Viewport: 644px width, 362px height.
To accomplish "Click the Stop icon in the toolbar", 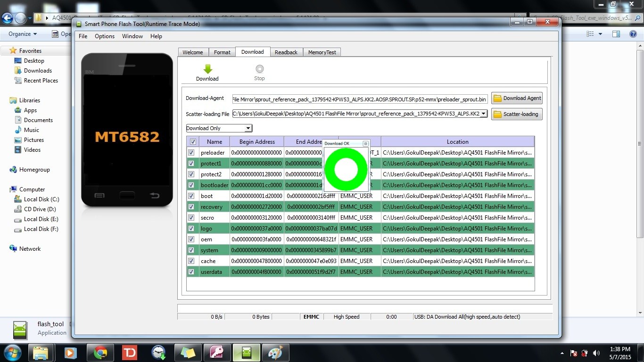I will 259,69.
